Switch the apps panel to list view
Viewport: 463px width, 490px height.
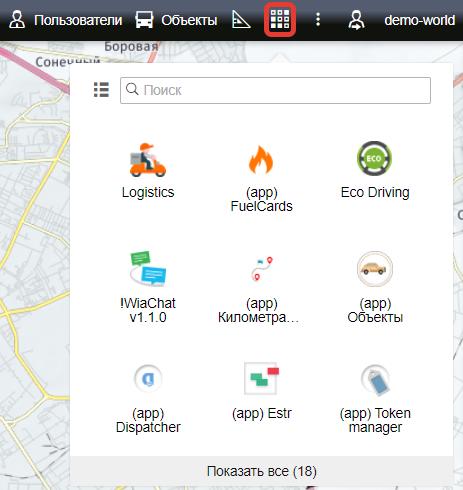tap(101, 90)
